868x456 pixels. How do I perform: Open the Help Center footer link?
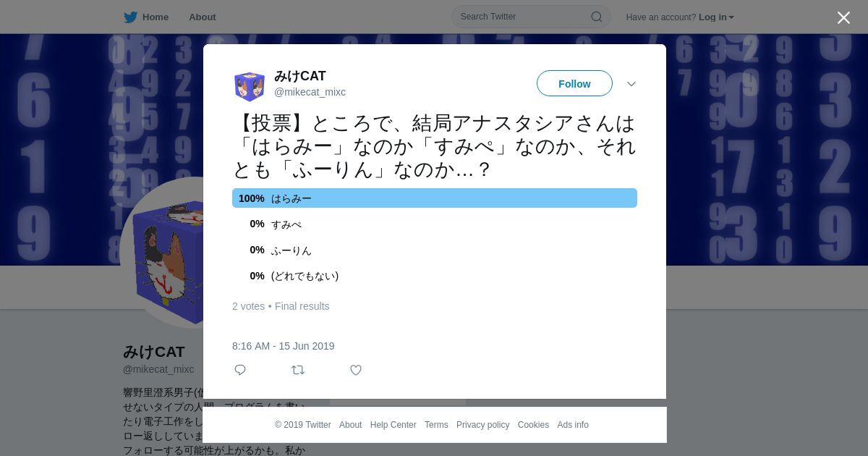[393, 425]
